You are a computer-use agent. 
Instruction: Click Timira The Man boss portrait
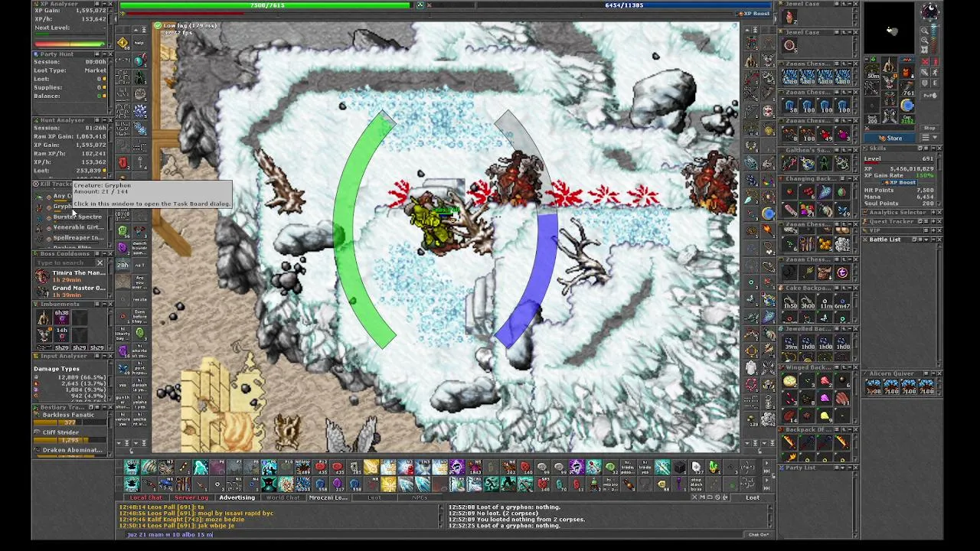[x=42, y=276]
